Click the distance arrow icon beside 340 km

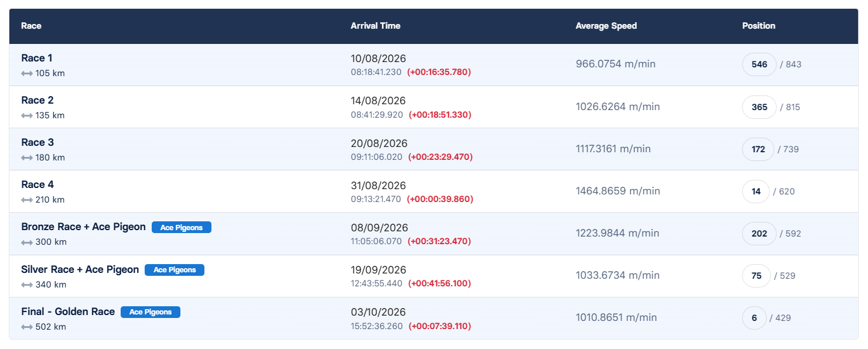tap(27, 285)
